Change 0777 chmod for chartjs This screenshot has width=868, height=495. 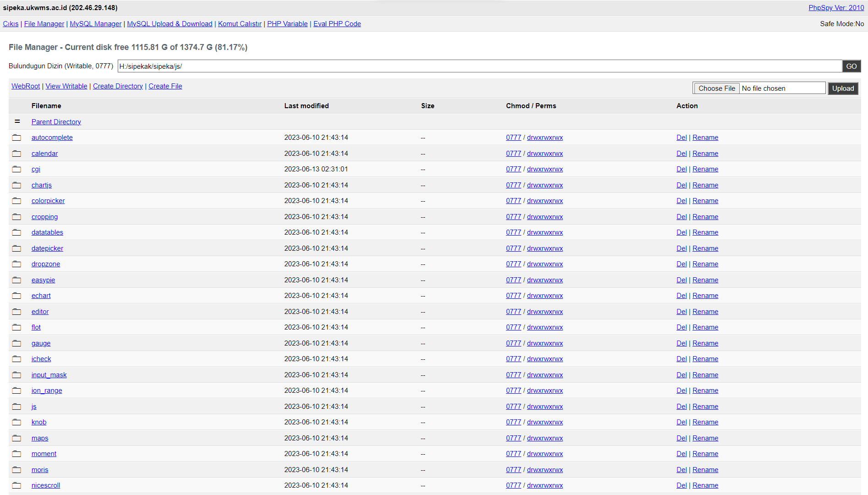[513, 185]
